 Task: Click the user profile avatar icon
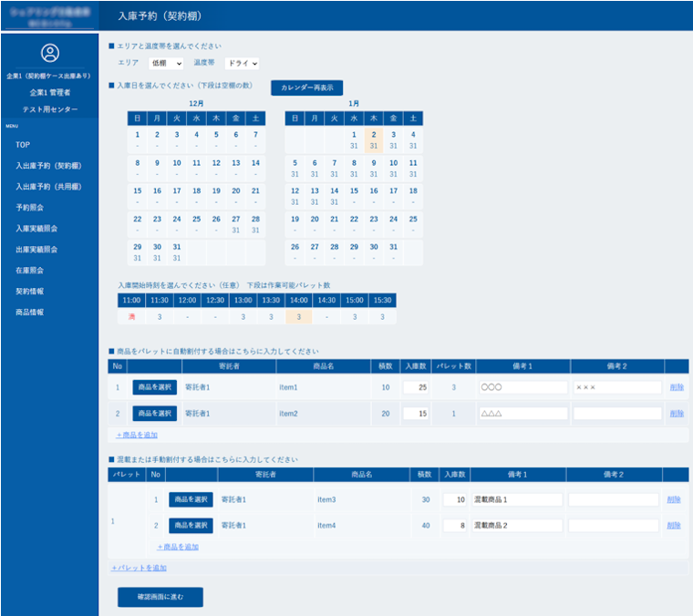click(x=49, y=54)
